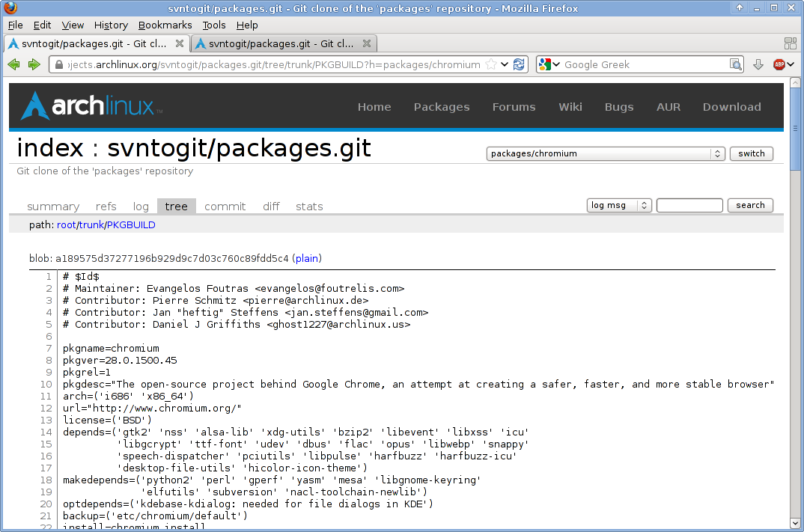Screen dimensions: 804x532
Task: Open the 'plain' blob link
Action: (x=307, y=259)
